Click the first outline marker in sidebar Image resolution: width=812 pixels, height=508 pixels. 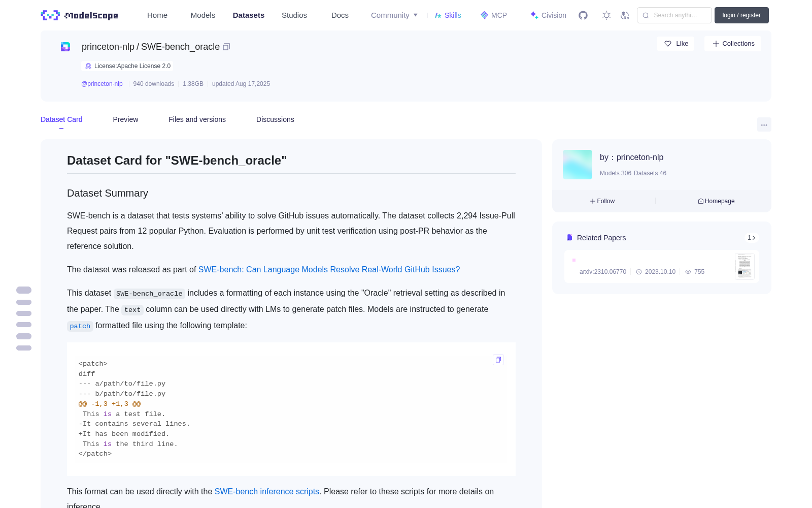(24, 290)
